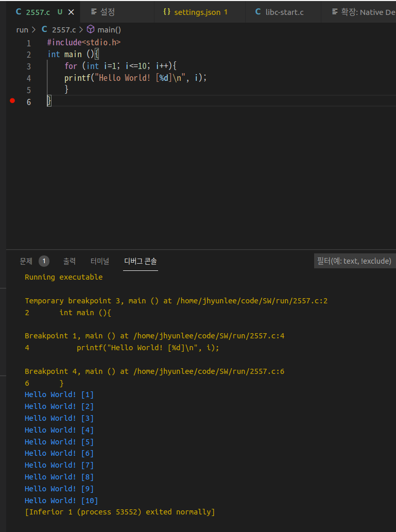The image size is (396, 532).
Task: Switch to the 터미널 panel tab
Action: click(x=100, y=261)
